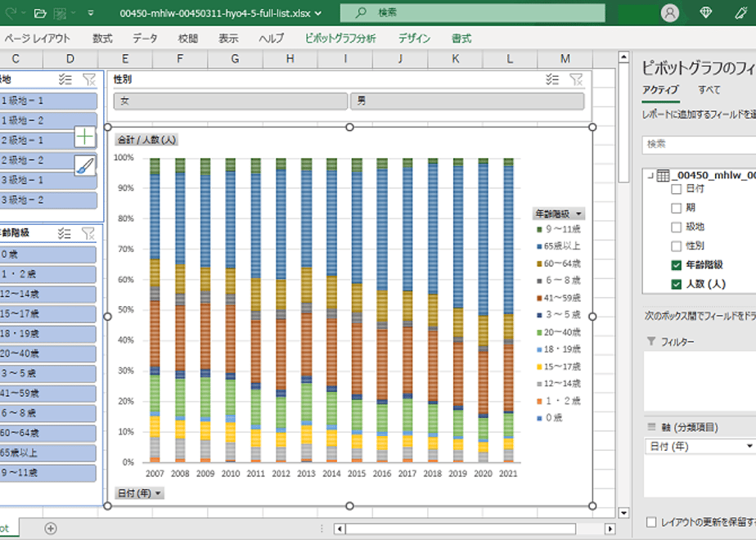The image size is (756, 540).
Task: Click the 検索 search box in title bar
Action: point(473,13)
